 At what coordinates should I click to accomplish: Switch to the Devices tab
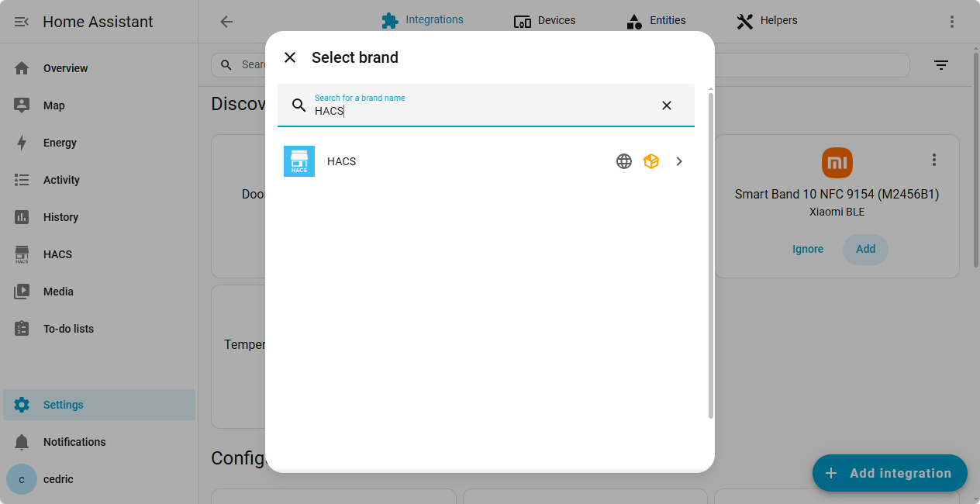[545, 21]
